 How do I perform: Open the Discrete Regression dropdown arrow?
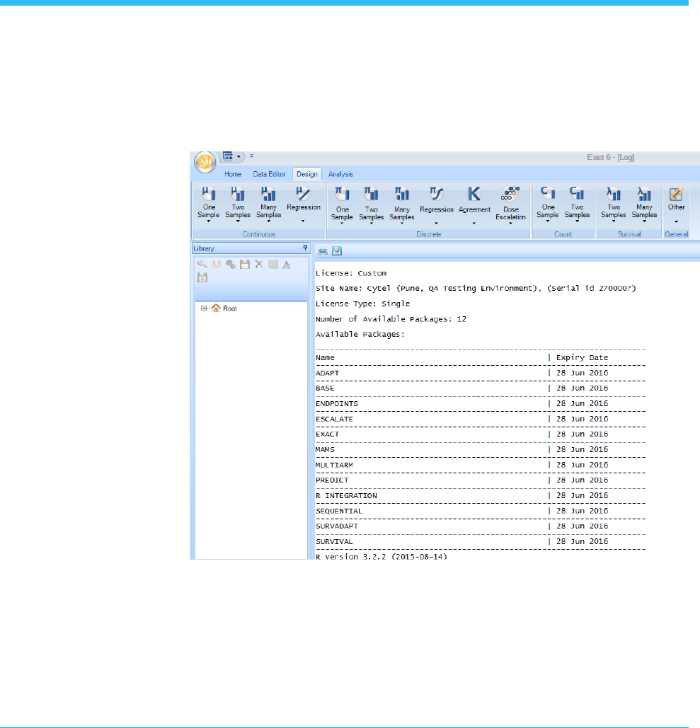[436, 224]
